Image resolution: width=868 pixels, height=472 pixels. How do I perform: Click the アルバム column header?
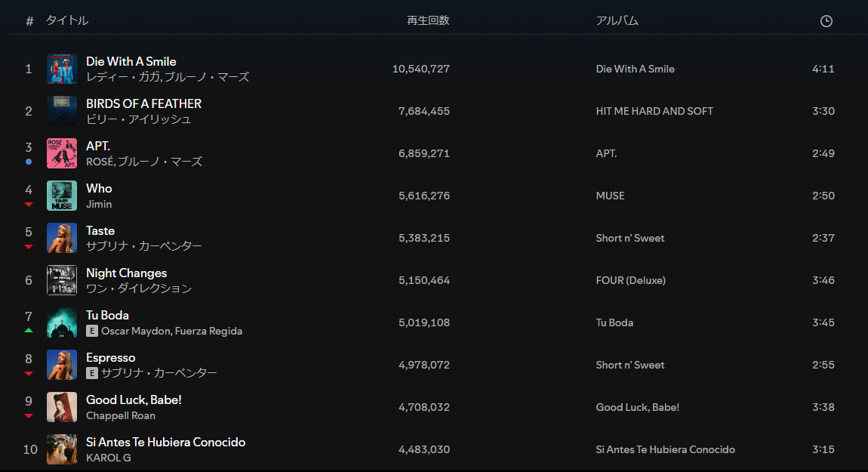click(x=617, y=20)
